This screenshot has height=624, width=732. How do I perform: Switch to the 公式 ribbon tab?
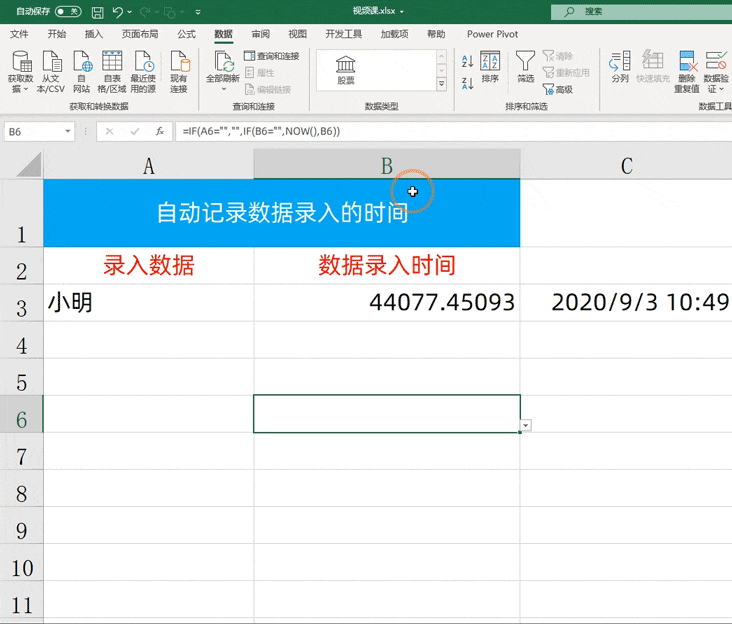coord(186,34)
